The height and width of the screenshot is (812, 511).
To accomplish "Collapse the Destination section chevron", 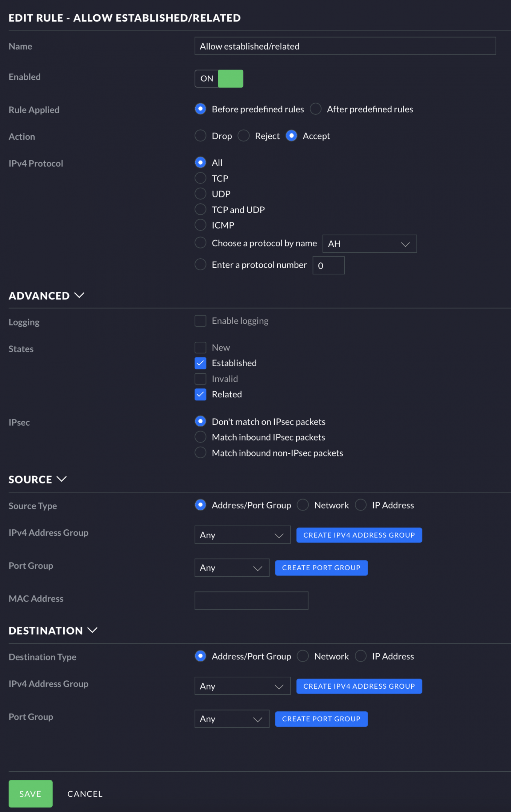I will pos(93,630).
